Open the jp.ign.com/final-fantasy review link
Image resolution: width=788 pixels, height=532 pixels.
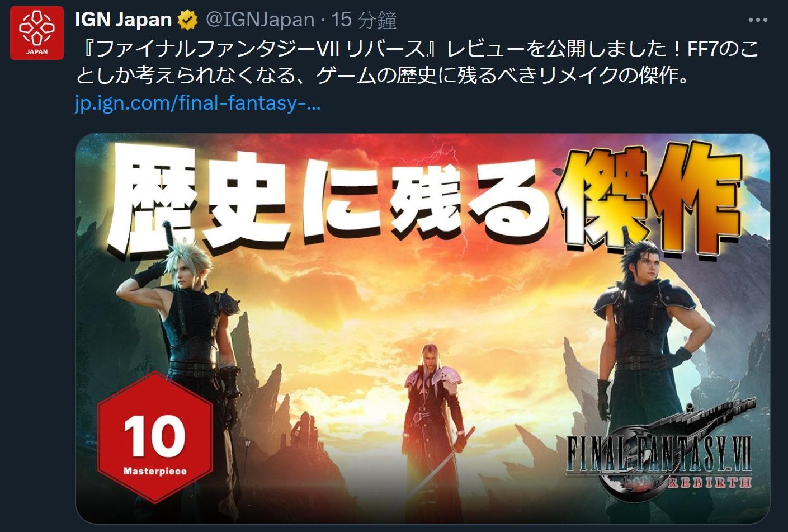(197, 103)
